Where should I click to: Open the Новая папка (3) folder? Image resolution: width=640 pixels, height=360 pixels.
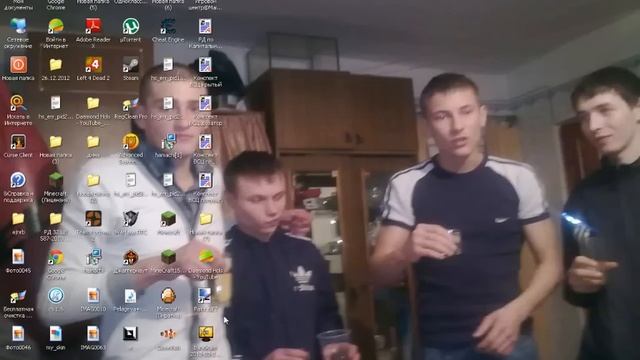click(x=56, y=142)
